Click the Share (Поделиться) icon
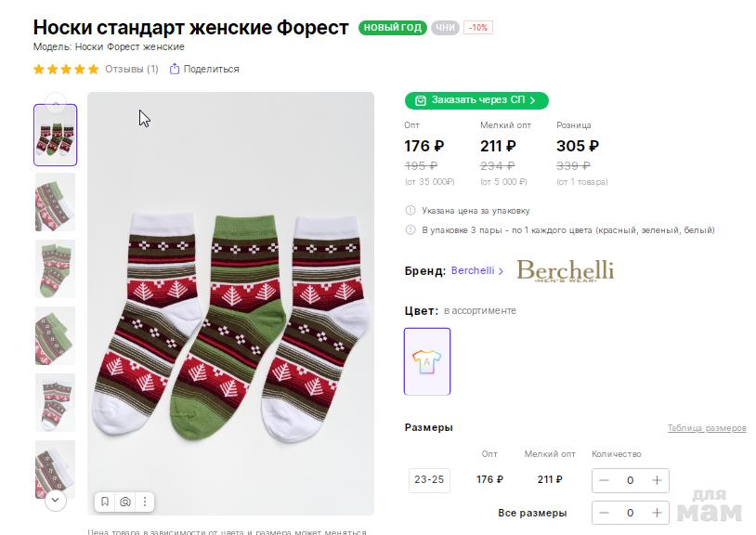Image resolution: width=756 pixels, height=535 pixels. (x=174, y=69)
